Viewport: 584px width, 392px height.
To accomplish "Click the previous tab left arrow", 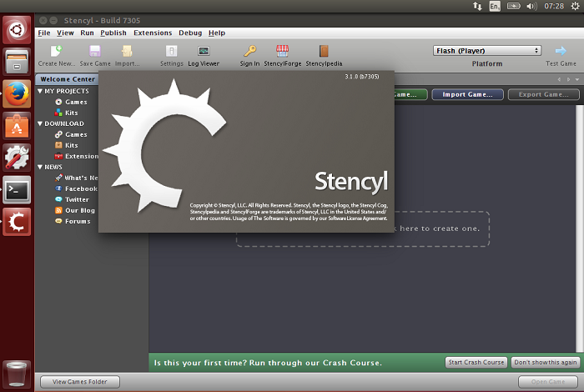I will tap(559, 79).
